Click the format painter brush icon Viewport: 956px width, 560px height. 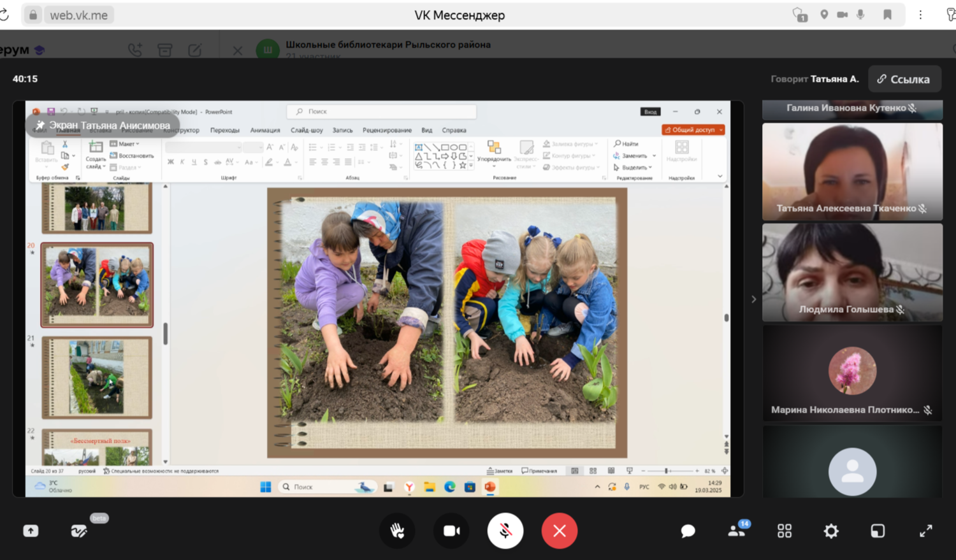point(65,167)
